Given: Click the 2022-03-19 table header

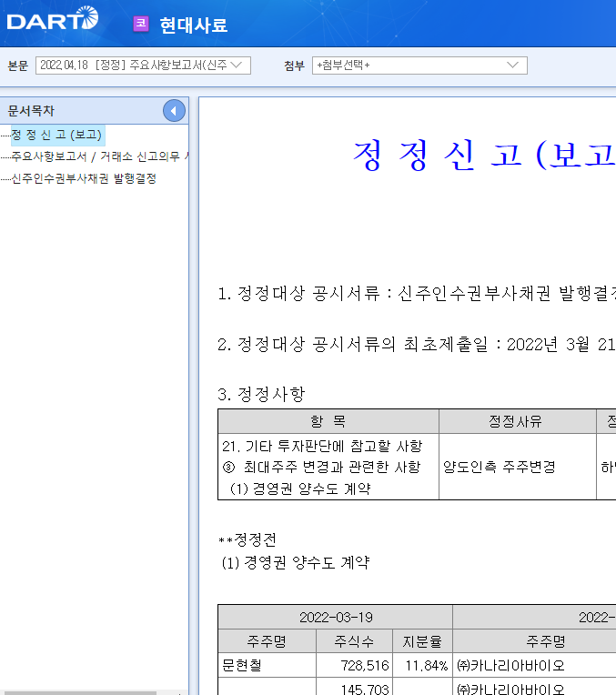Looking at the screenshot, I should [335, 617].
